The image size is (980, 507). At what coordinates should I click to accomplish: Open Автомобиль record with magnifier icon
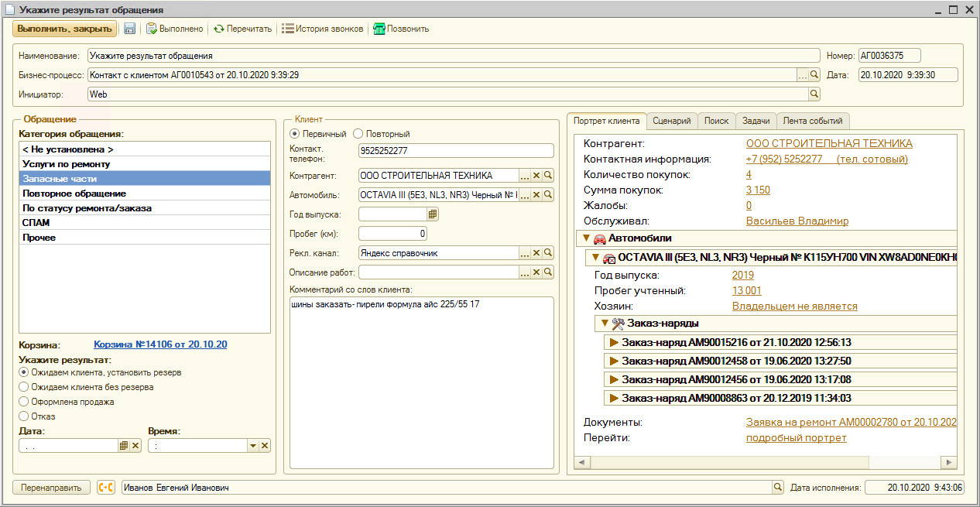[548, 195]
